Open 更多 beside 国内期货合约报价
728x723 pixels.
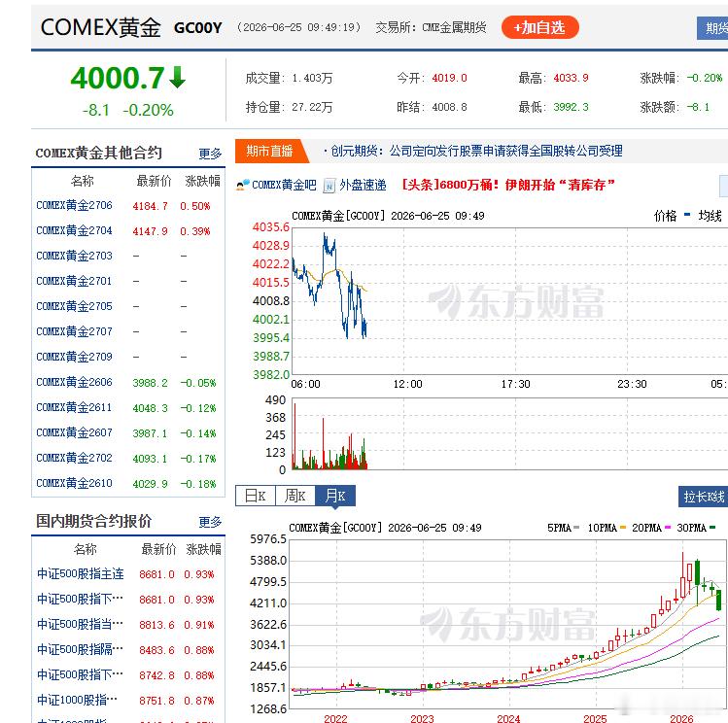coord(210,522)
